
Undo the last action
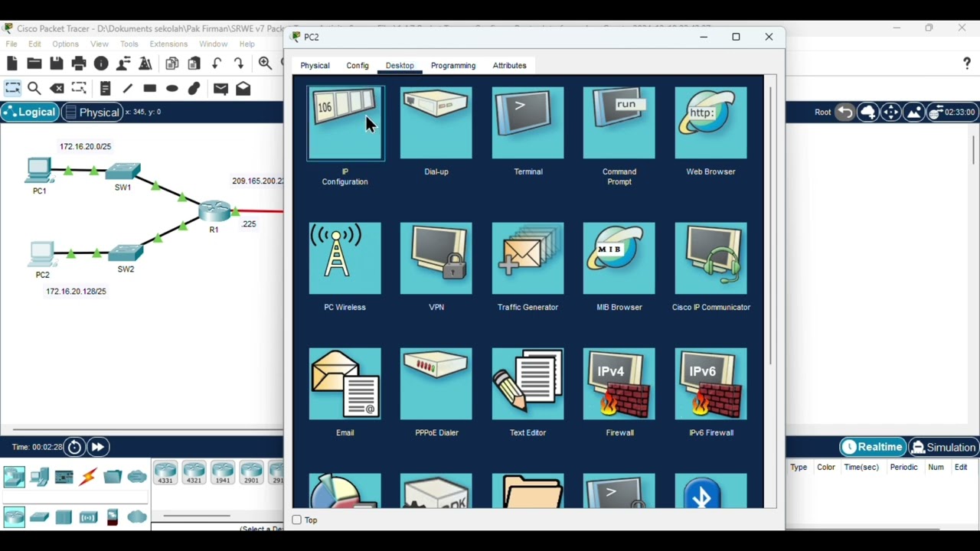click(x=217, y=64)
